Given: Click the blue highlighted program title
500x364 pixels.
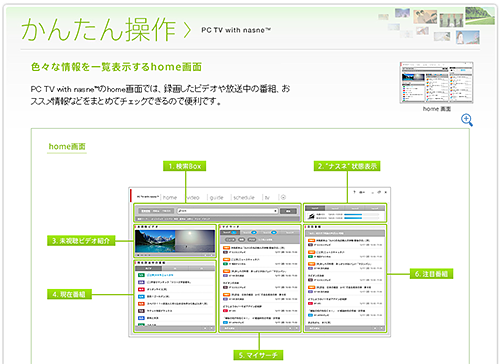Looking at the screenshot, I should click(160, 275).
